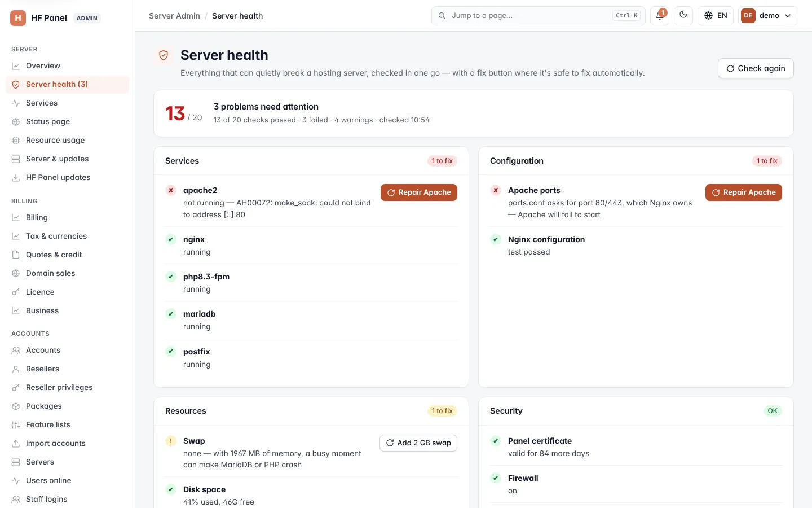This screenshot has width=812, height=508.
Task: Click the Server & updates icon
Action: tap(16, 159)
